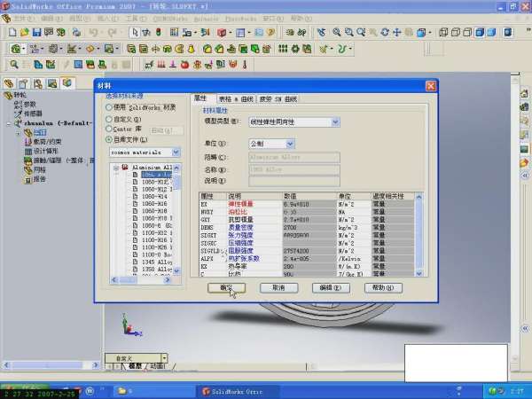Switch to the 属性 properties tab
The image size is (532, 399).
[200, 98]
